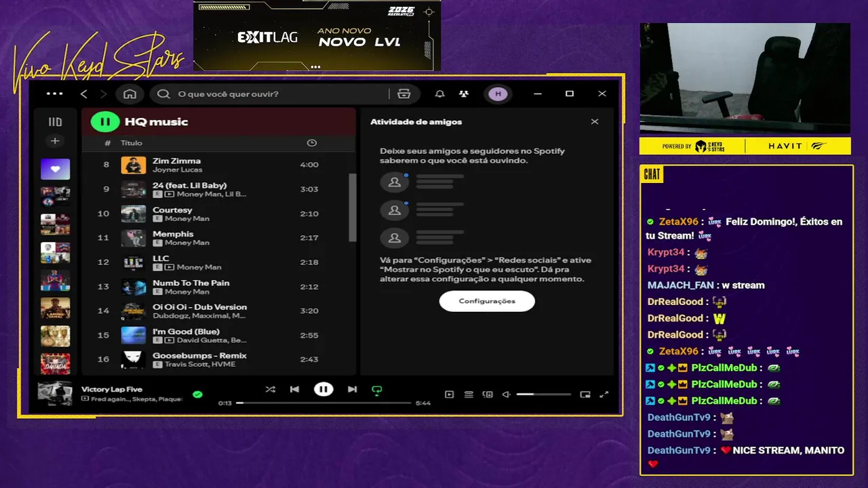Click the track list scrollbar

point(352,207)
